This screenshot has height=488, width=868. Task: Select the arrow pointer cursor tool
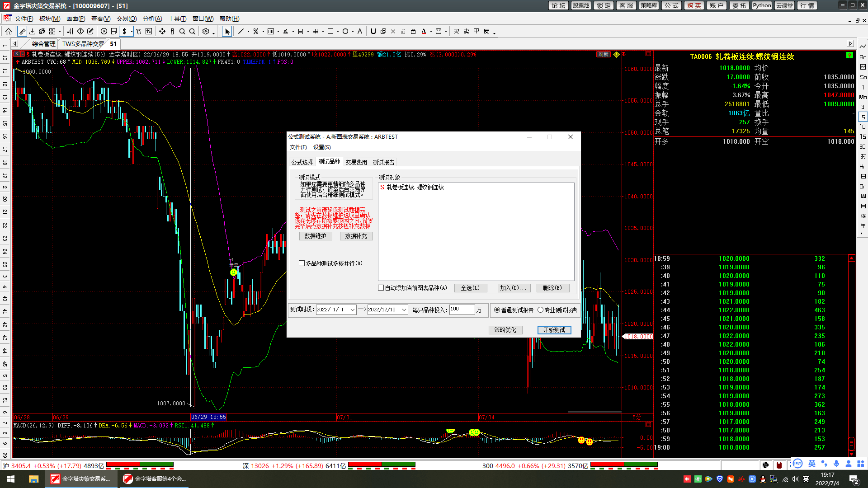coord(227,31)
